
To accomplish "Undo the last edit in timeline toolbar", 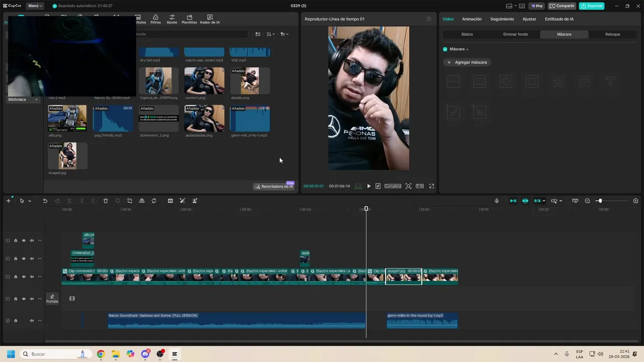I will click(x=45, y=201).
